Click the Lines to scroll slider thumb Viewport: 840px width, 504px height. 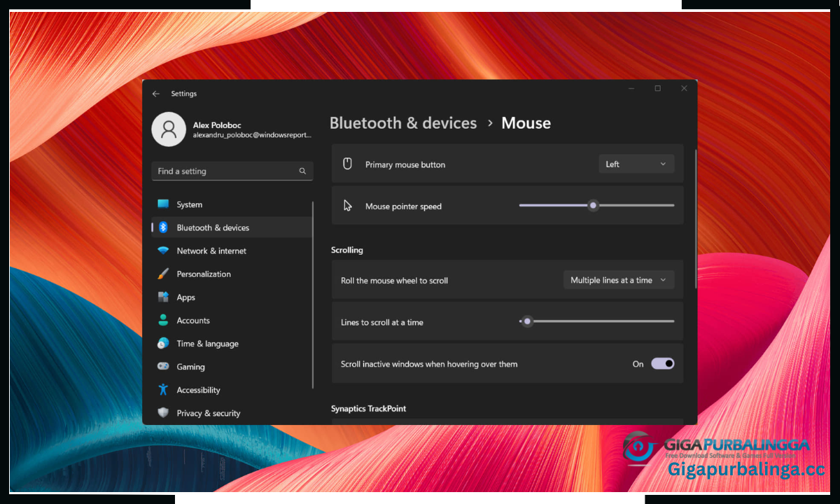pos(528,321)
